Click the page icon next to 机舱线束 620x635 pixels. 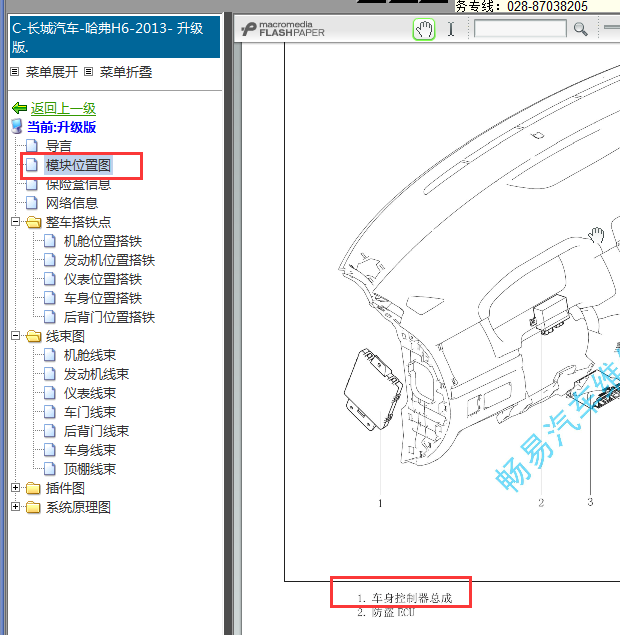49,355
